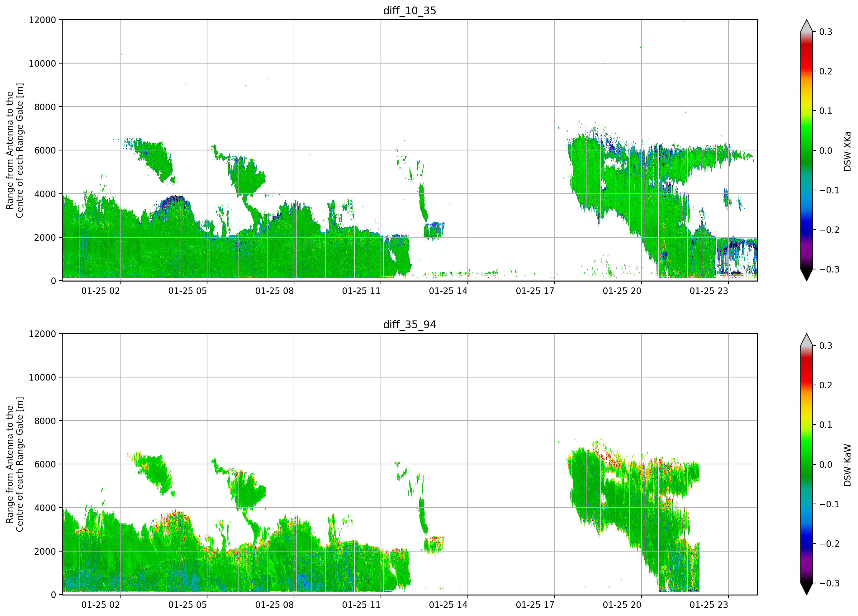This screenshot has width=858, height=616.
Task: Select '01-25 11' time tick under diff_35_94
Action: click(x=361, y=605)
